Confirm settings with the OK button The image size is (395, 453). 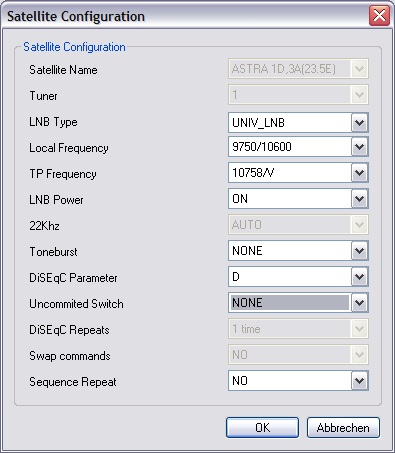tap(262, 427)
